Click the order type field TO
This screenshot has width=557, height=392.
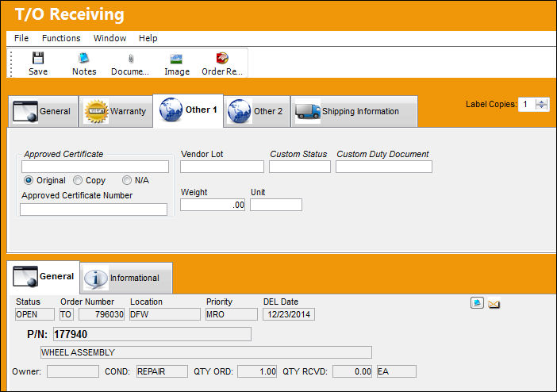[x=66, y=314]
